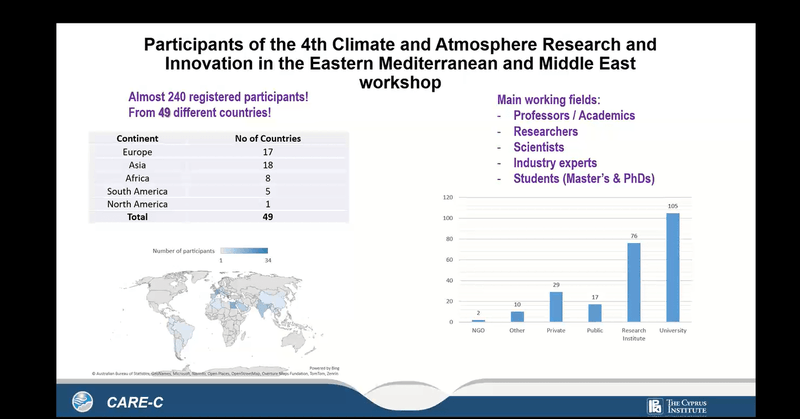The width and height of the screenshot is (800, 419).
Task: Select the slide title text
Action: click(x=400, y=63)
